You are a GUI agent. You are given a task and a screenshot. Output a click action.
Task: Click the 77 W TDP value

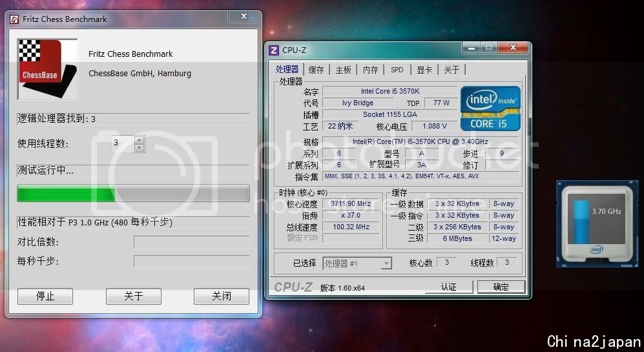click(x=441, y=103)
